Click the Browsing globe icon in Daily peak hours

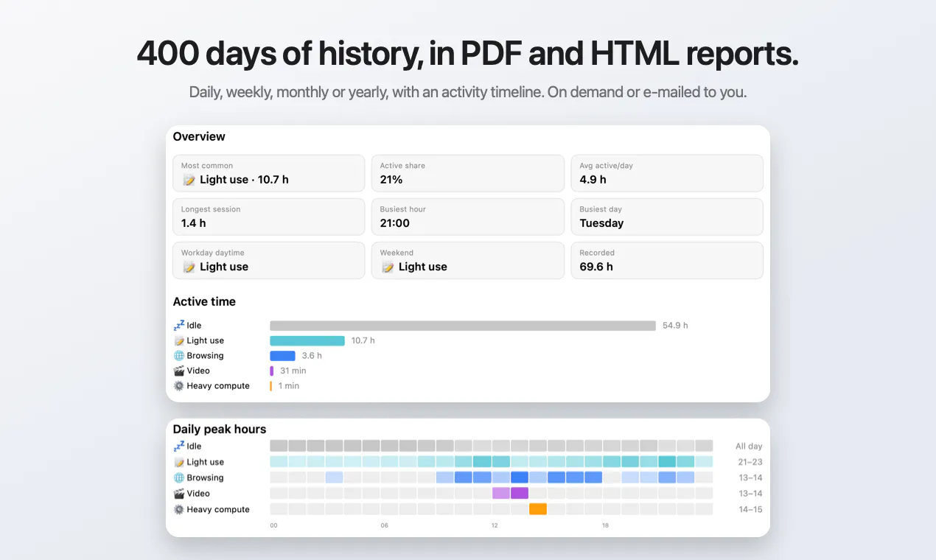[178, 477]
